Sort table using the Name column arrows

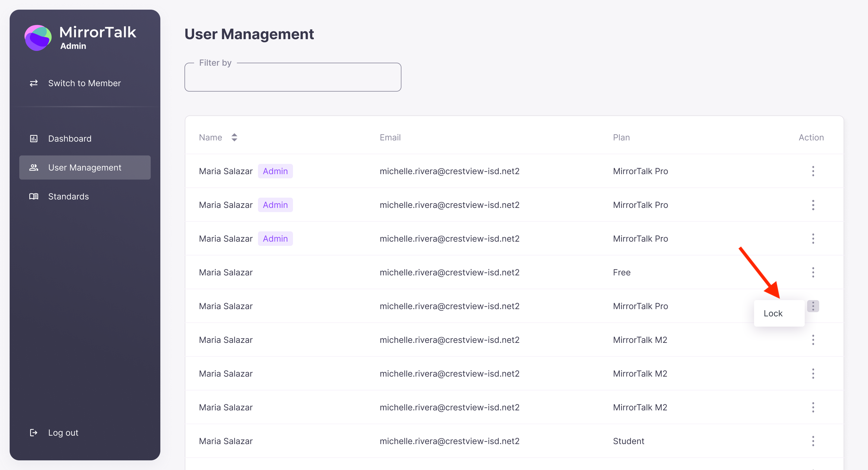[234, 137]
